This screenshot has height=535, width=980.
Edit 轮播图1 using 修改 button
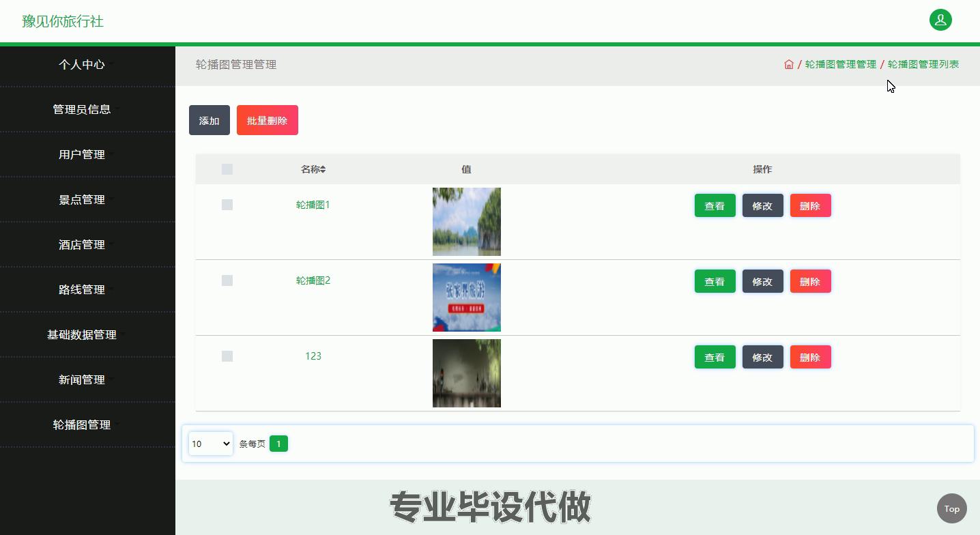pyautogui.click(x=763, y=205)
